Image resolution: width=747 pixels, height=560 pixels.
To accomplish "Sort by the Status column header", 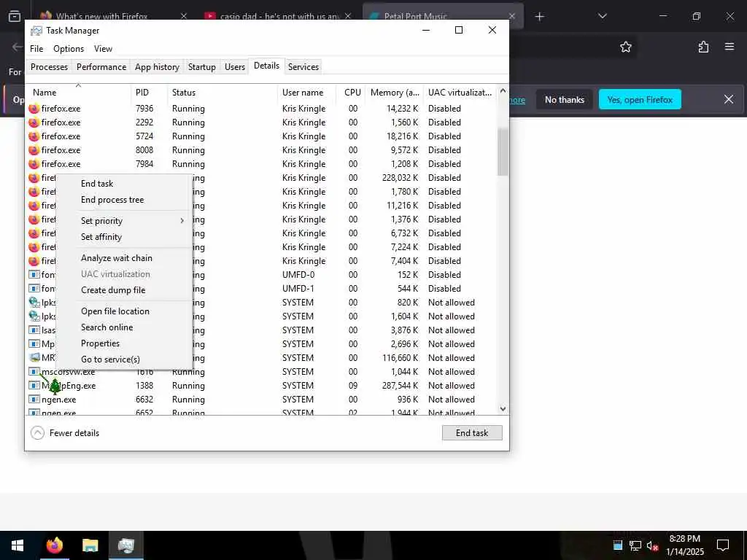I will coord(222,93).
